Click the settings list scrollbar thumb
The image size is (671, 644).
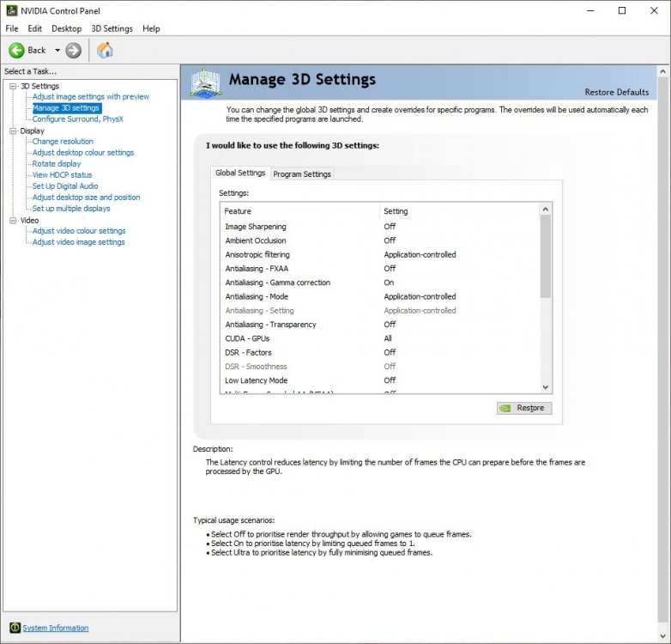[x=545, y=256]
